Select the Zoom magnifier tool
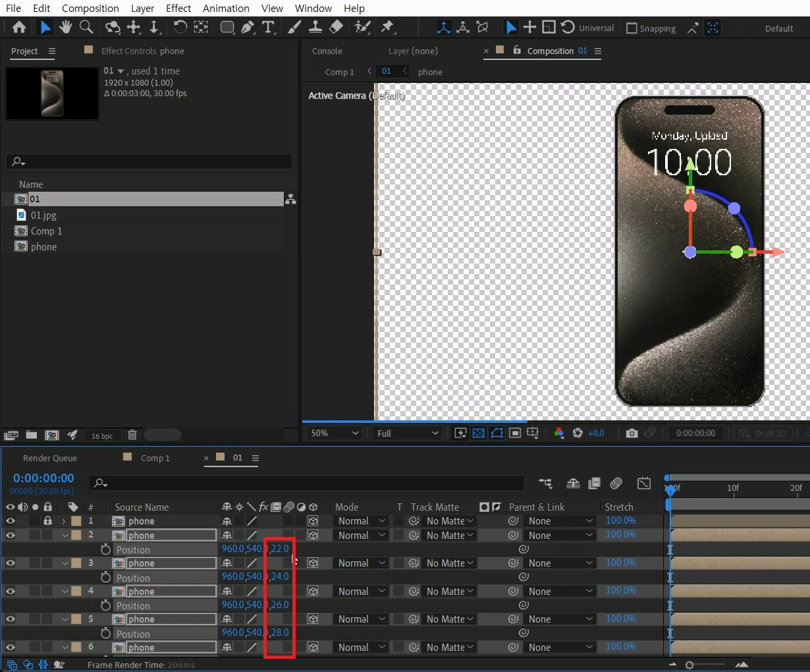Image resolution: width=810 pixels, height=672 pixels. [x=86, y=28]
